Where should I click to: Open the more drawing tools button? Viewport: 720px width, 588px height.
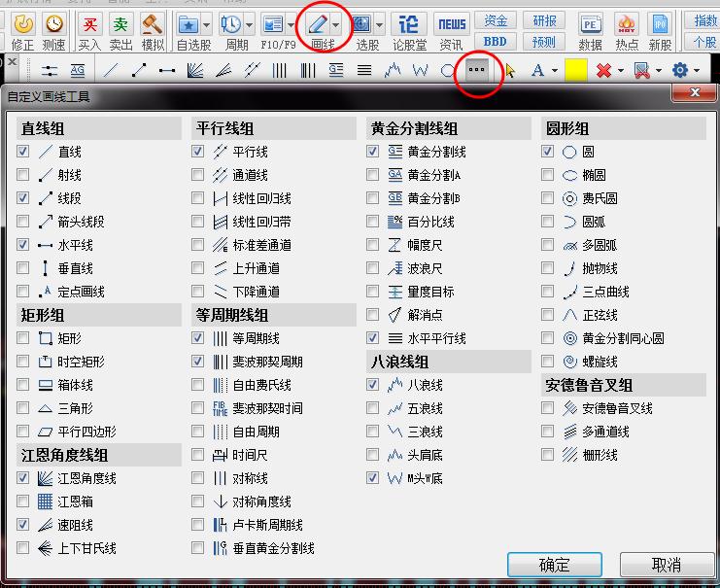coord(477,70)
